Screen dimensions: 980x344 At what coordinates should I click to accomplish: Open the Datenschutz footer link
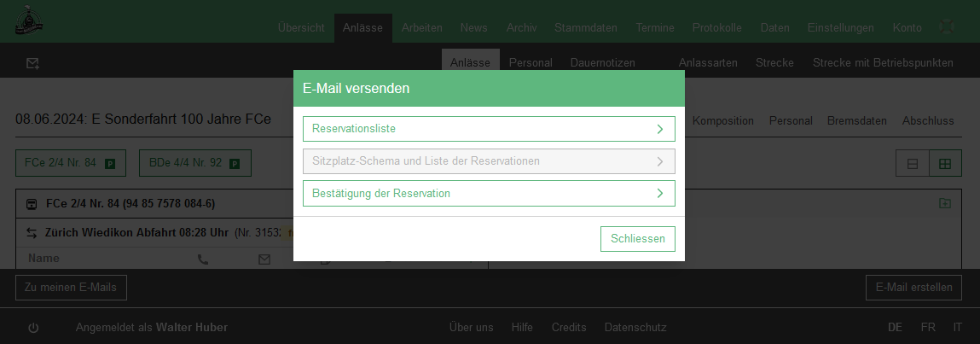tap(635, 328)
